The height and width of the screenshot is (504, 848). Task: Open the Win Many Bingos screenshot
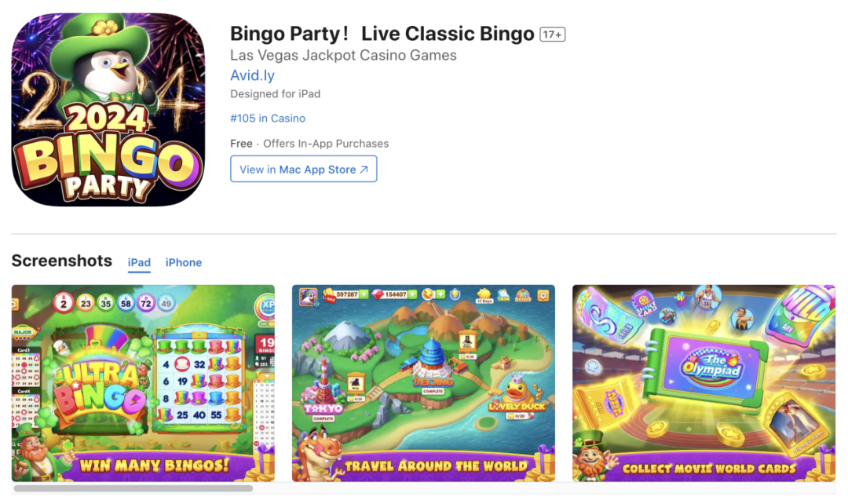[143, 383]
